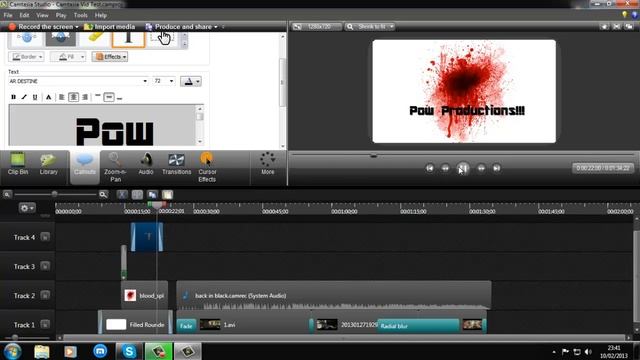
Task: Open the Zoom-n-Pan tool
Action: point(116,167)
